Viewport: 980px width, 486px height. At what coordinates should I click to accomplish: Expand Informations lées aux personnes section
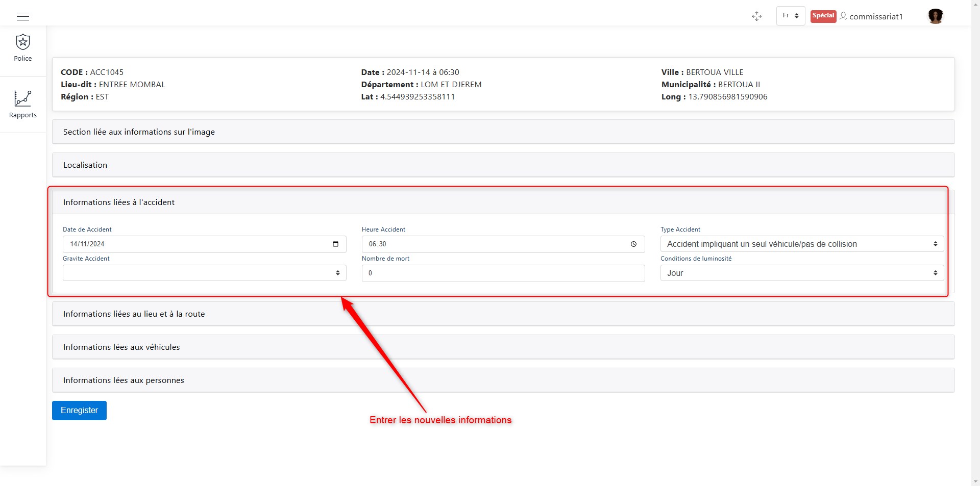tap(503, 380)
